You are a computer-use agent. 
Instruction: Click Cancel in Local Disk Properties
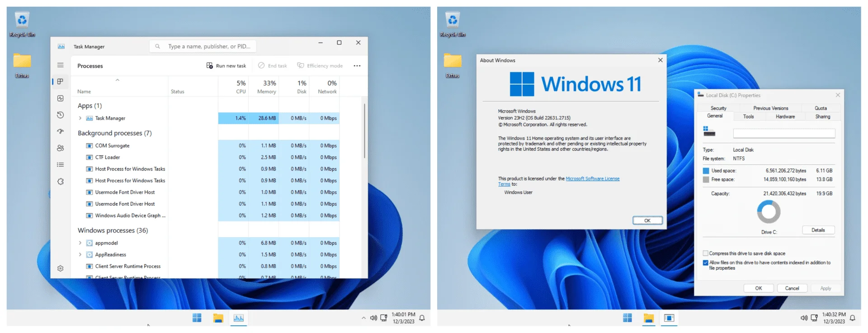792,288
